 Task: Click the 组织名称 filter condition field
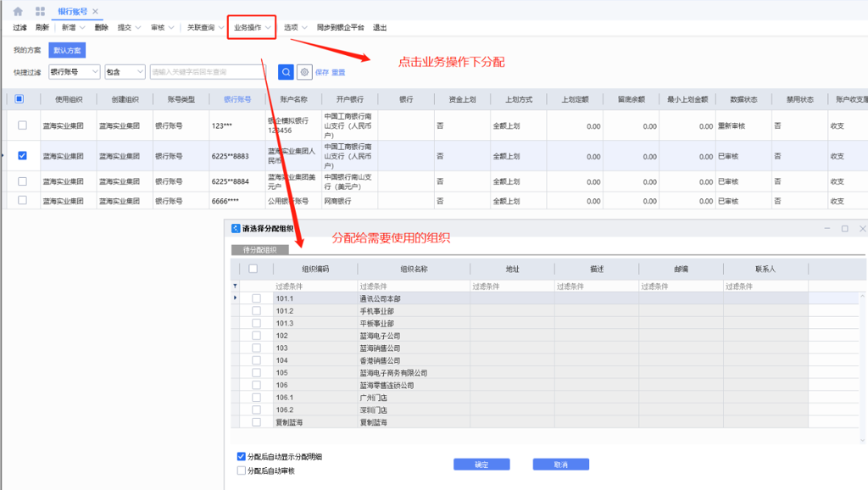(x=414, y=287)
